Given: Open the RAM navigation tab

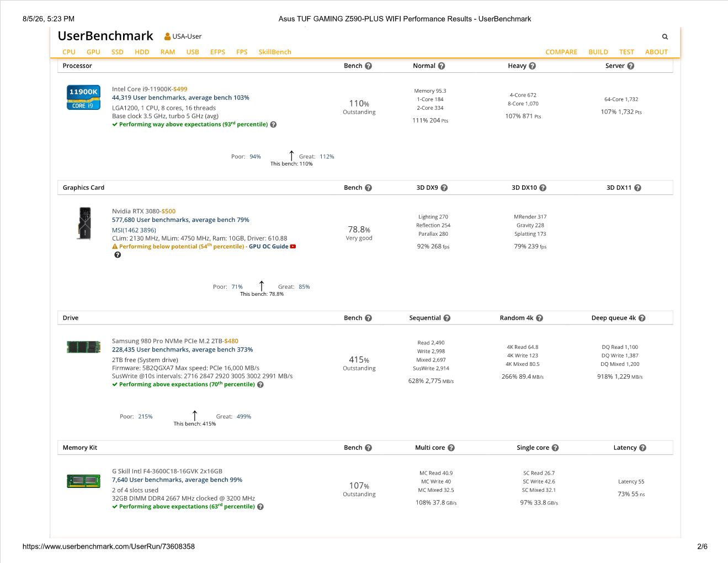Looking at the screenshot, I should click(x=168, y=52).
